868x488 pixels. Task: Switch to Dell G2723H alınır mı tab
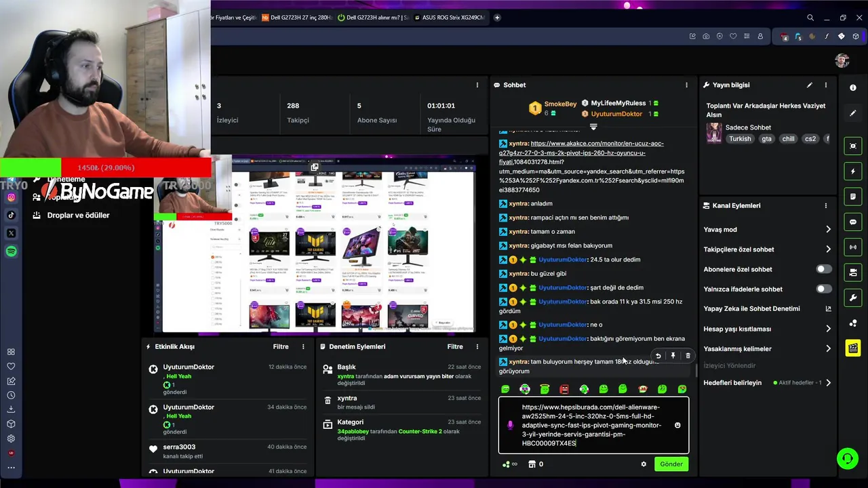(x=373, y=18)
